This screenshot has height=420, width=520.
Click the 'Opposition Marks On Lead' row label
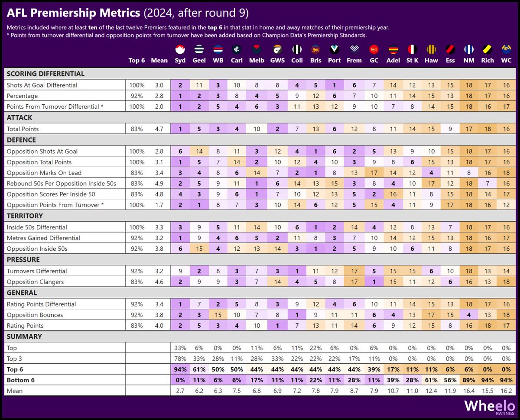click(43, 173)
